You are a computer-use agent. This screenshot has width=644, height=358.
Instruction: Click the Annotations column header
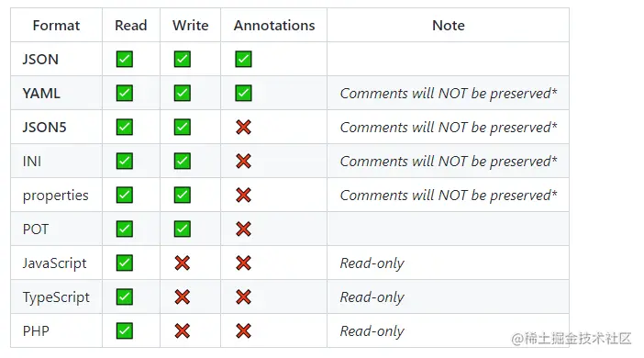274,26
